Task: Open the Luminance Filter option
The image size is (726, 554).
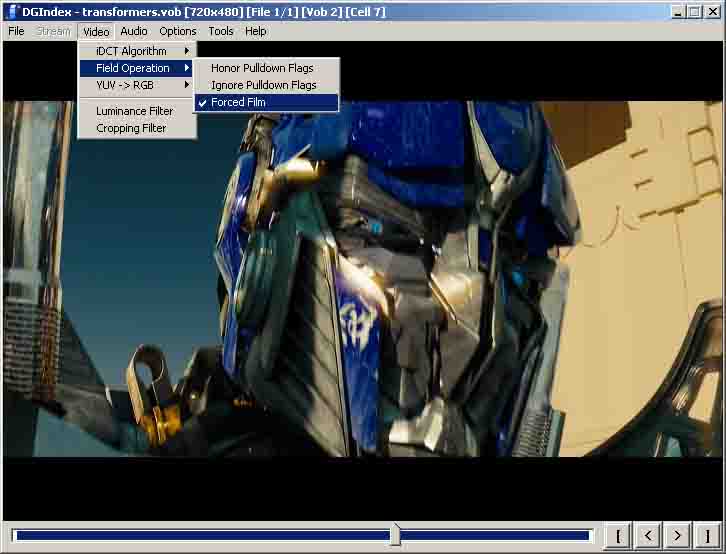Action: 138,111
